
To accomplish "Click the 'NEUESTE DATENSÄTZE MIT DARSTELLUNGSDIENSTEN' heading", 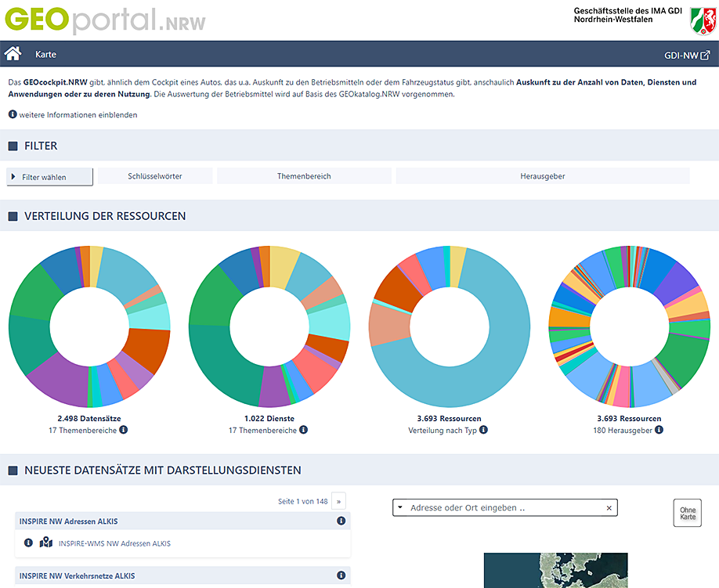I will [x=163, y=470].
